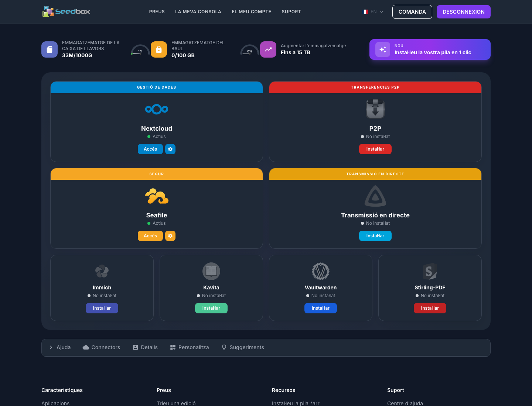Select SUPORT in the navigation bar

(x=291, y=12)
